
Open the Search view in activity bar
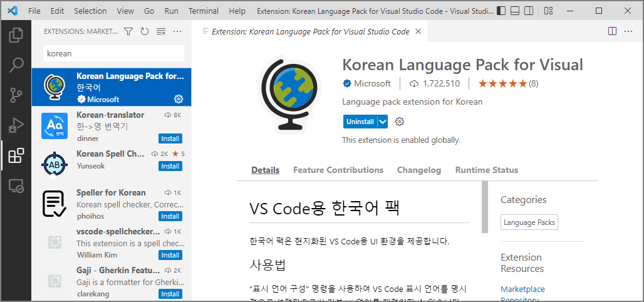(x=16, y=65)
